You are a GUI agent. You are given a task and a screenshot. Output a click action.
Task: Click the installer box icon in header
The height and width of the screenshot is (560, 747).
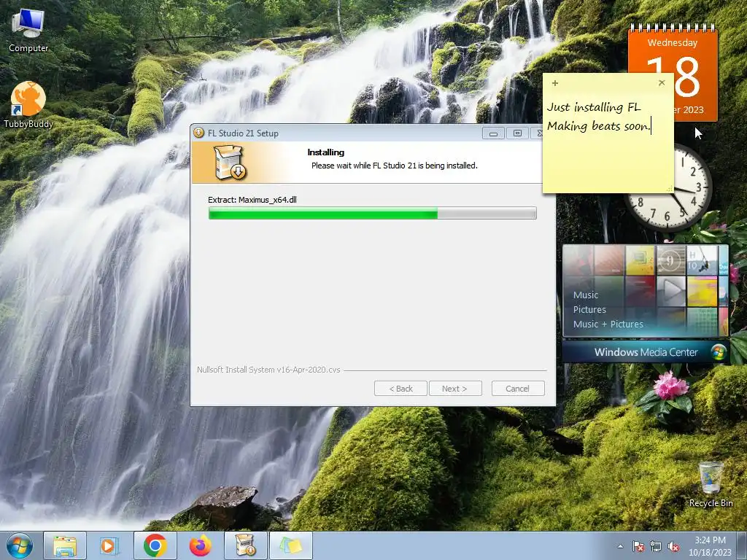point(230,162)
